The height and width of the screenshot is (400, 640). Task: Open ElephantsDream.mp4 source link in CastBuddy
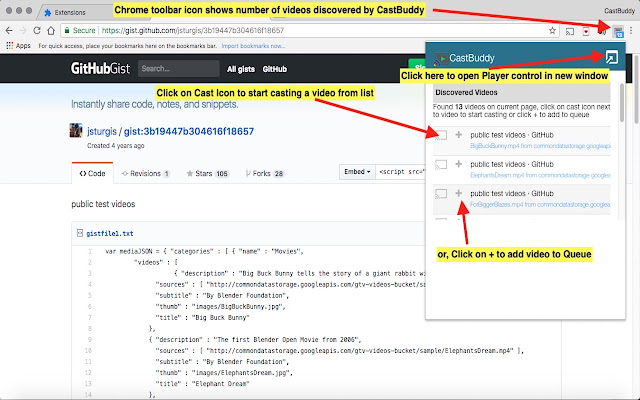(540, 175)
